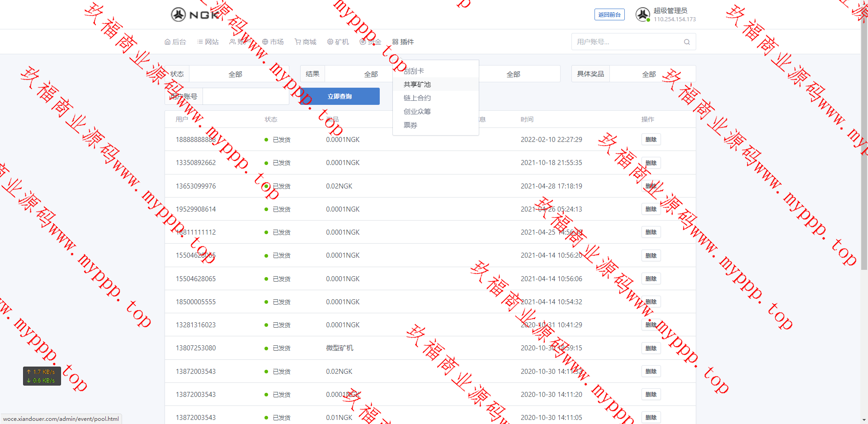Focus the top 用户账号... search box

pos(628,42)
